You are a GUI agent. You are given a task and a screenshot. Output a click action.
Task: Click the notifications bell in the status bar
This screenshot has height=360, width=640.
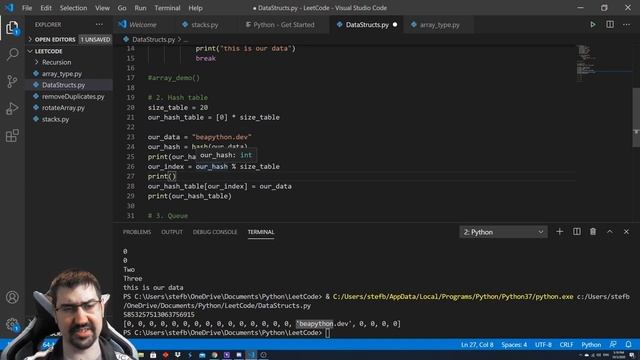(629, 345)
